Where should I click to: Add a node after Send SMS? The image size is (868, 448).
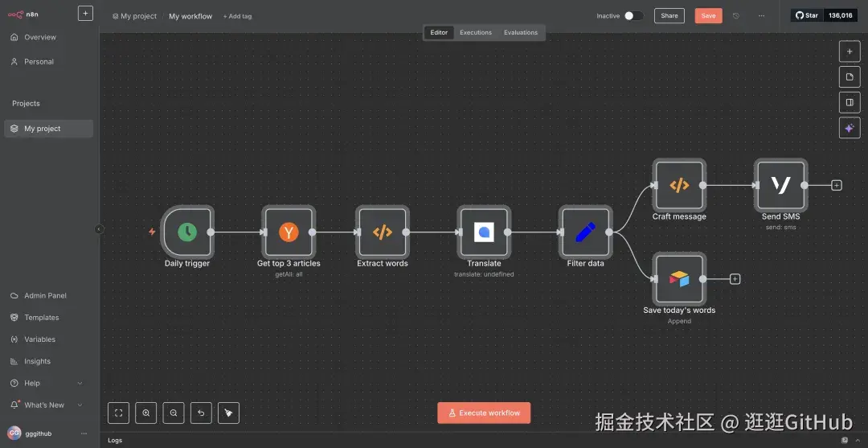tap(837, 186)
